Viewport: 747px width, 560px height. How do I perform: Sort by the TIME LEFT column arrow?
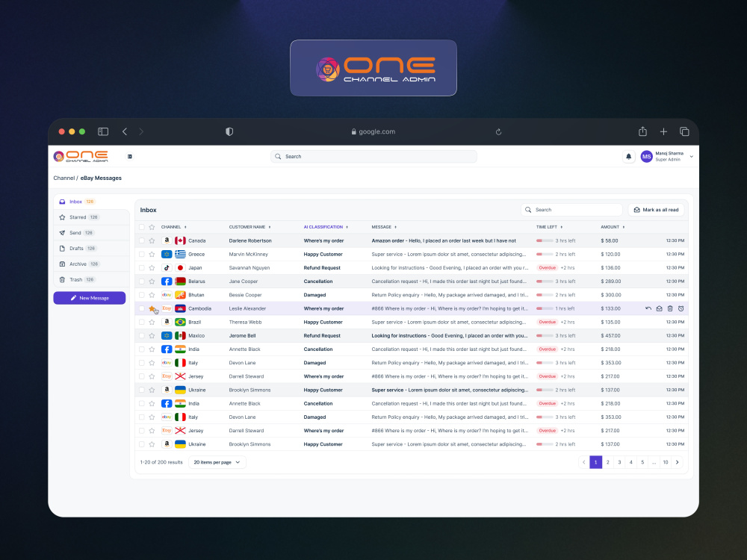tap(561, 227)
